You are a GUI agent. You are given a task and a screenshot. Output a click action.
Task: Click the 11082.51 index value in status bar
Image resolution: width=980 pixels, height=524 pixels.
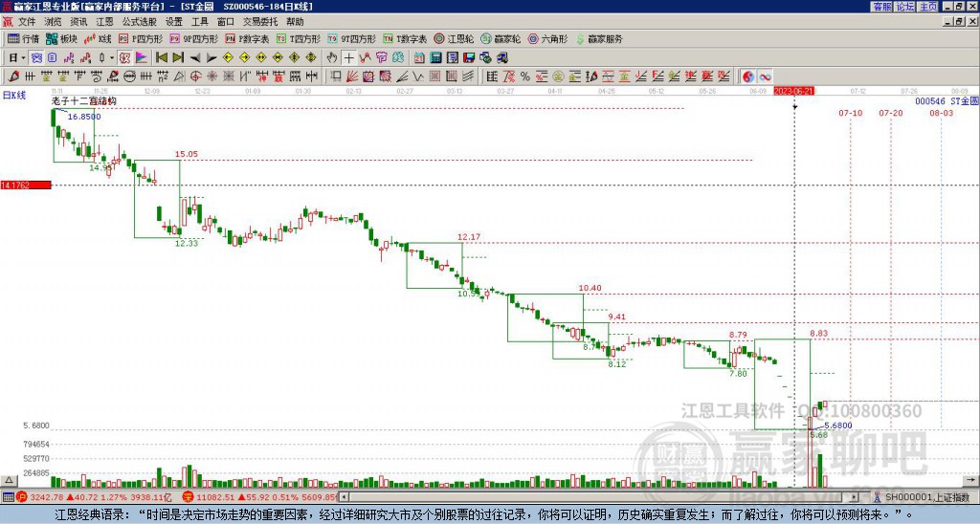click(215, 497)
